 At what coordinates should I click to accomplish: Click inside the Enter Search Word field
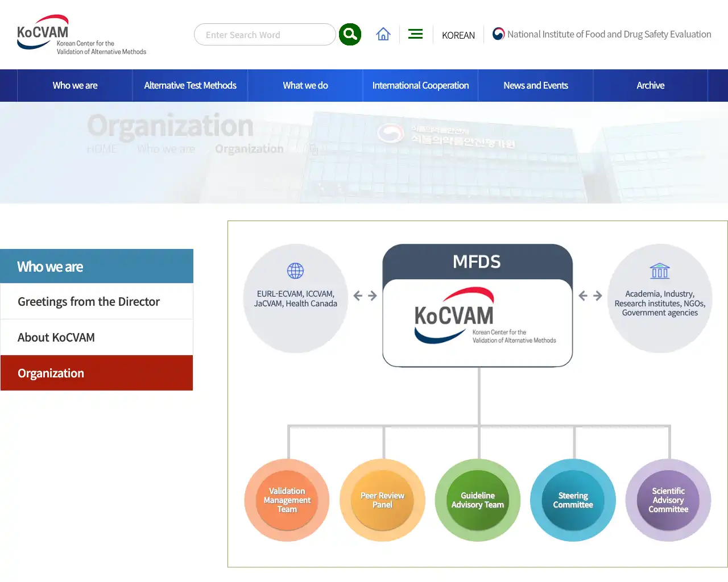pos(265,35)
